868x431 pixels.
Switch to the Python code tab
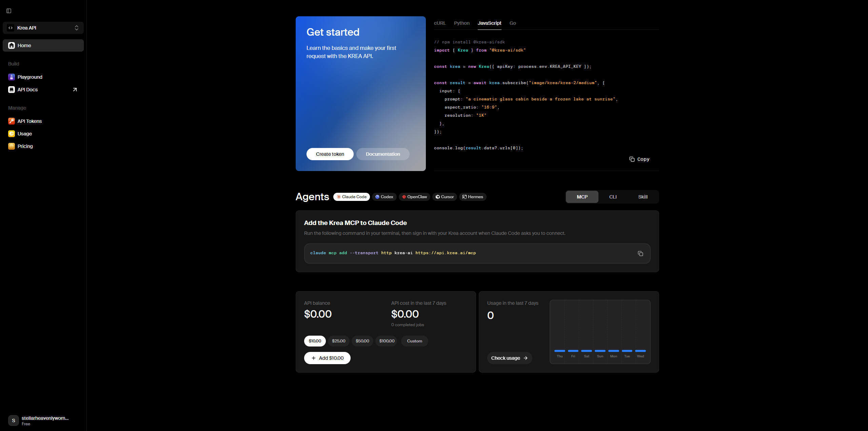[x=461, y=23]
